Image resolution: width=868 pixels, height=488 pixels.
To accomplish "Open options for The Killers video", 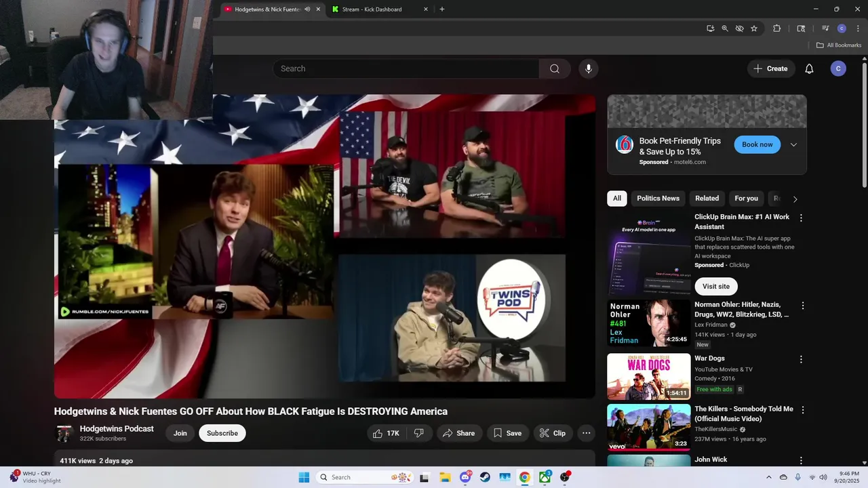I will click(803, 410).
